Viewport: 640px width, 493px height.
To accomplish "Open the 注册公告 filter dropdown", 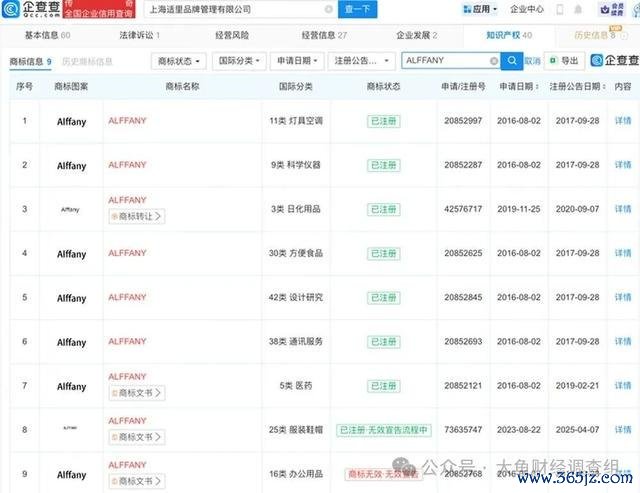I will [x=361, y=61].
